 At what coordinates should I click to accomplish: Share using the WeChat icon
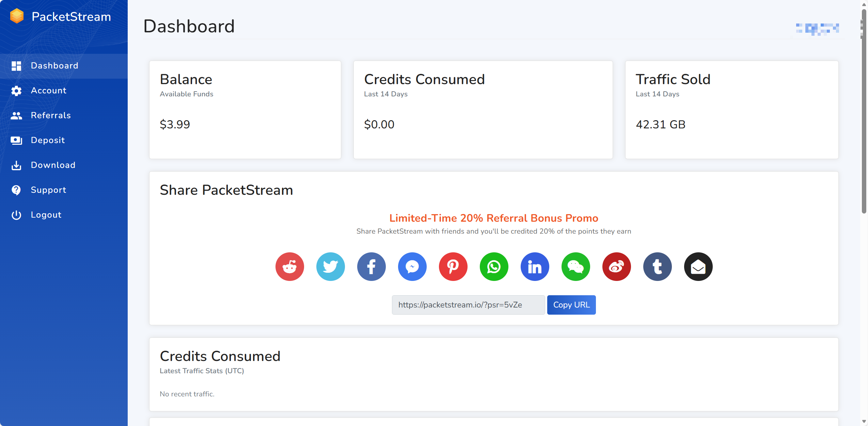click(x=575, y=267)
